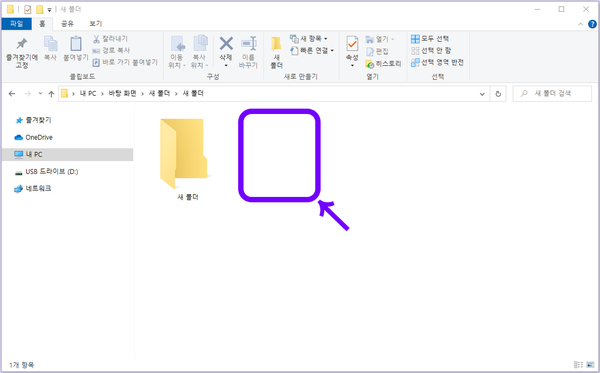Click the 새 폴더 검색 search box
Viewport: 600px width, 373px height.
tap(552, 93)
